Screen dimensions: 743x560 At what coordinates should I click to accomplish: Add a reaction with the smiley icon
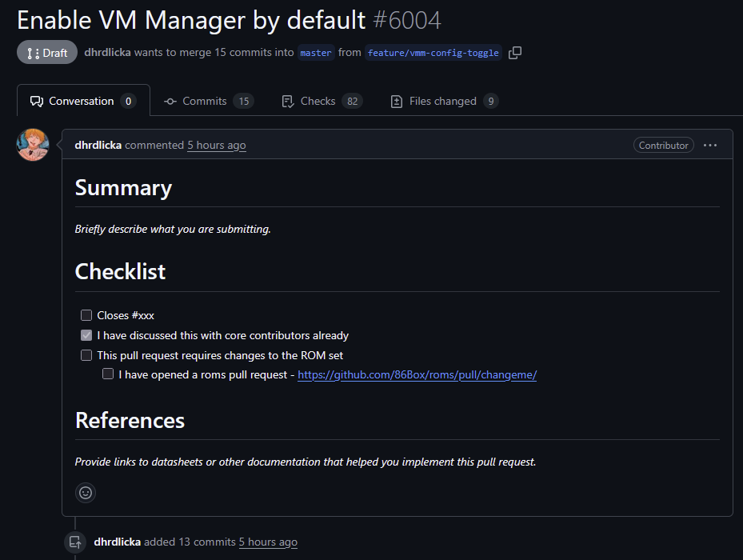[86, 493]
